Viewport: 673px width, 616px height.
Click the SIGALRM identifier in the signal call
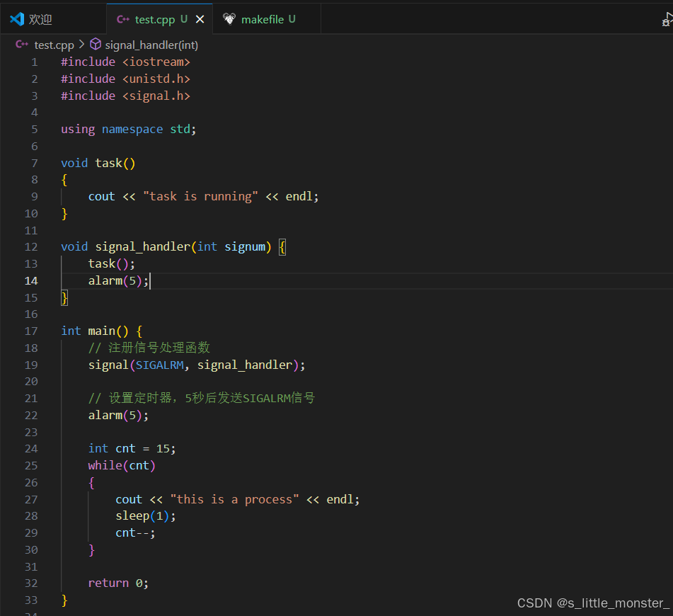tap(160, 365)
